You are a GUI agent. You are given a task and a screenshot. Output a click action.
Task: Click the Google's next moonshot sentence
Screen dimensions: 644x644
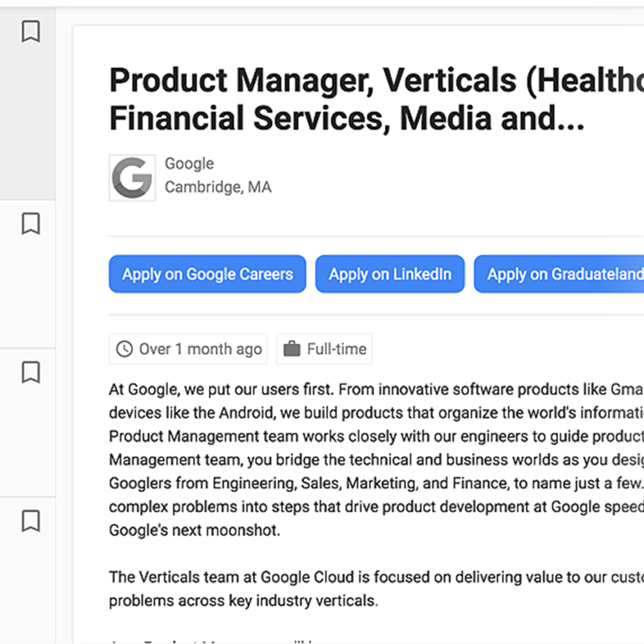pos(194,530)
